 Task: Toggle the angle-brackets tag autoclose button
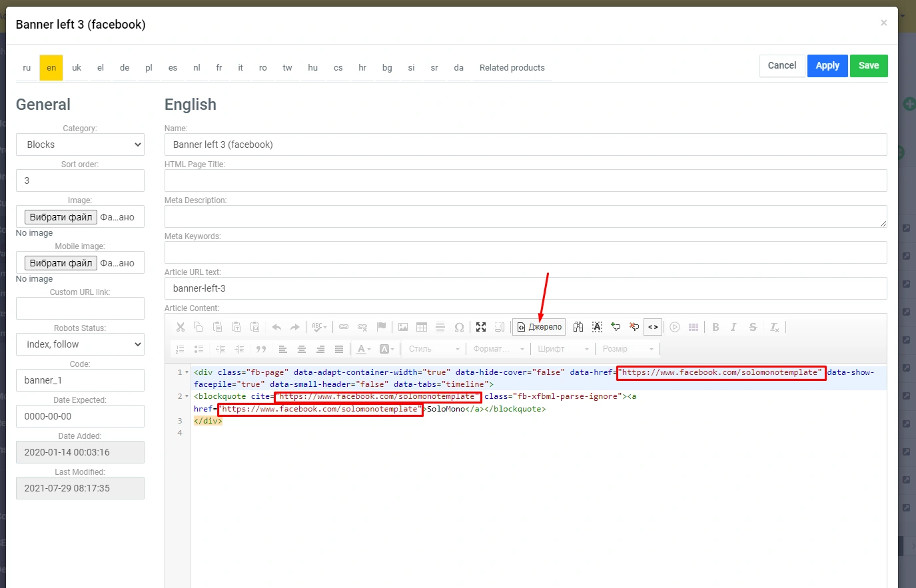653,327
